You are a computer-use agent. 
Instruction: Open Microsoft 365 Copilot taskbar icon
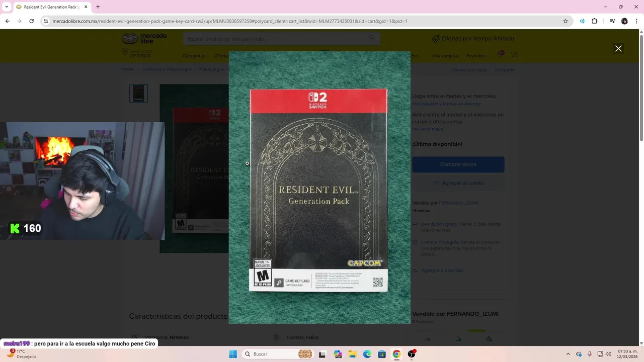[338, 354]
